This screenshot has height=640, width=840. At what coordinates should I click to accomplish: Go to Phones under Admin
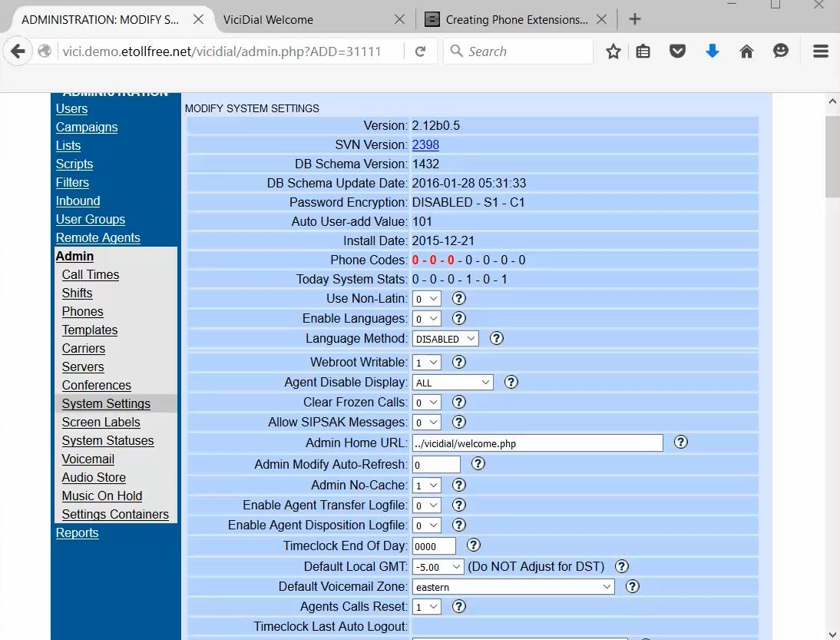tap(82, 311)
